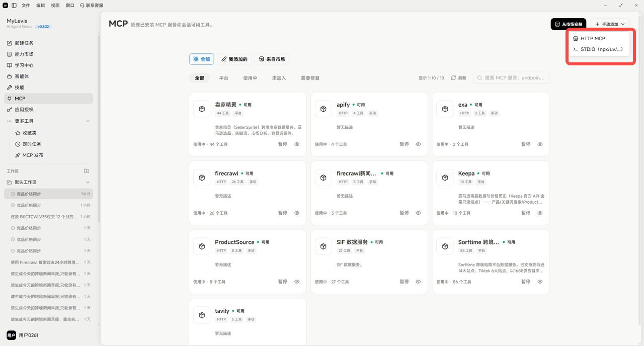Choose STDIO (npx/uv/...) option
This screenshot has height=346, width=644.
(599, 49)
